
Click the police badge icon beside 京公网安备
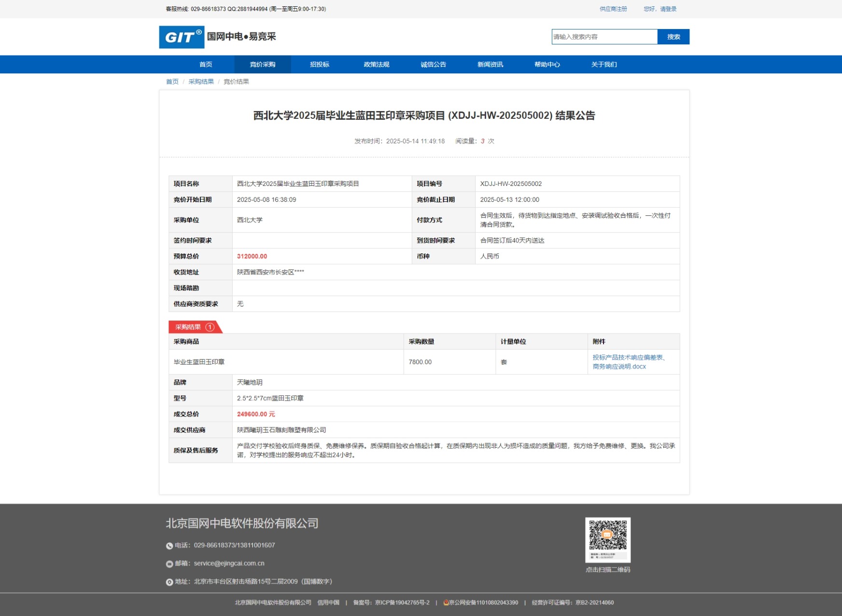point(446,602)
